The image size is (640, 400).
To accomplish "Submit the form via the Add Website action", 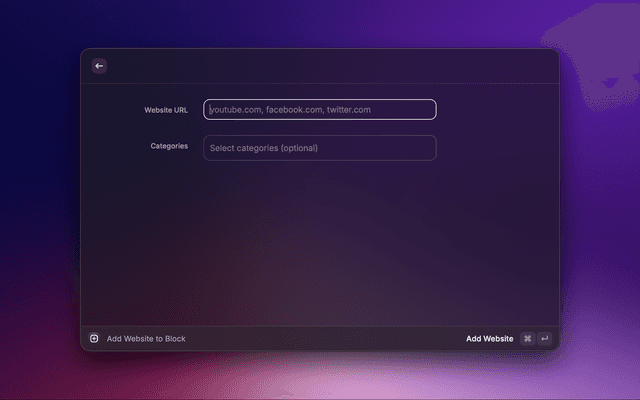I will (489, 339).
